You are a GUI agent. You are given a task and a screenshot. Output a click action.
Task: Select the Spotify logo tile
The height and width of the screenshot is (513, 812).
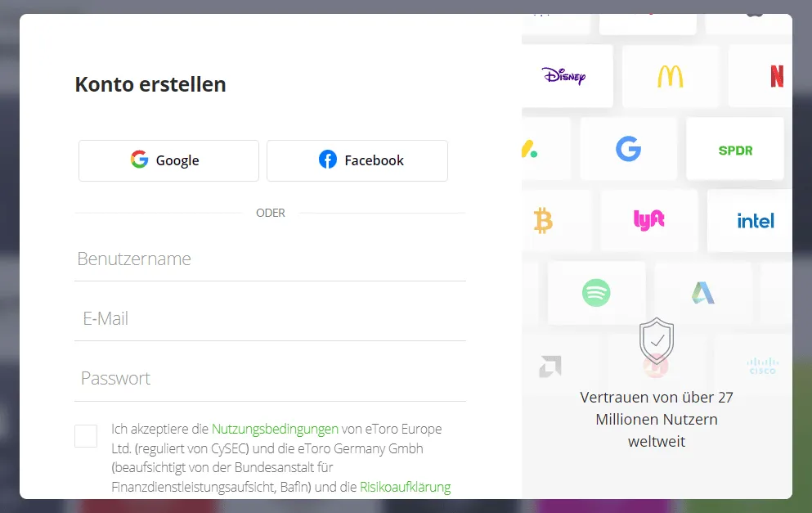click(597, 293)
